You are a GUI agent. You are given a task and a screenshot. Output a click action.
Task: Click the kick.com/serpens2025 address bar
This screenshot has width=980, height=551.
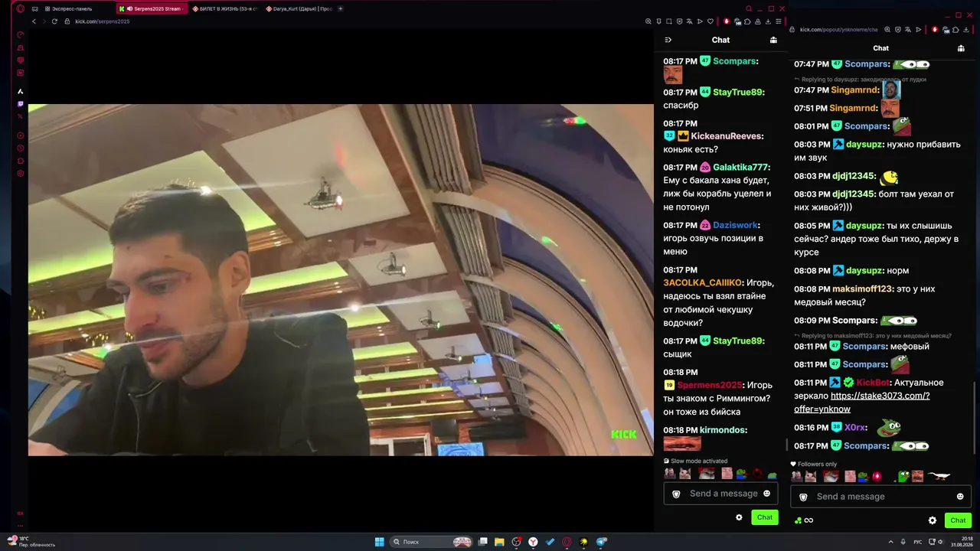(x=102, y=21)
